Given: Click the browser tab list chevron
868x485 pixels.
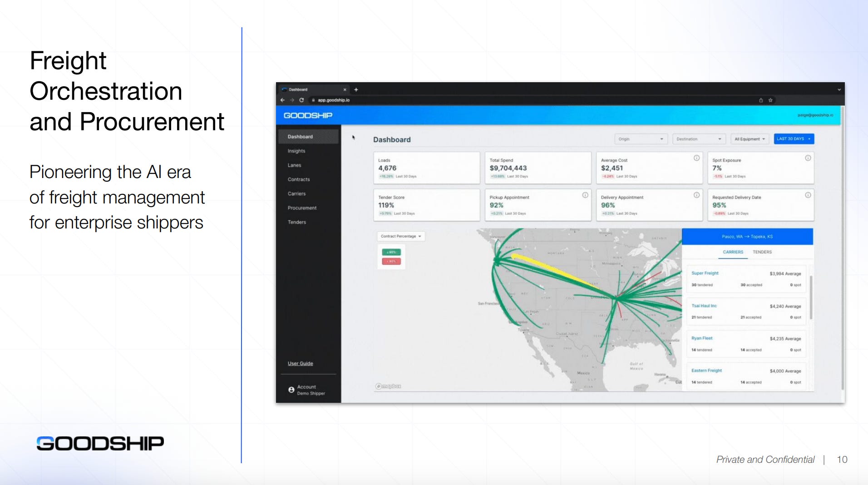Looking at the screenshot, I should pos(839,89).
